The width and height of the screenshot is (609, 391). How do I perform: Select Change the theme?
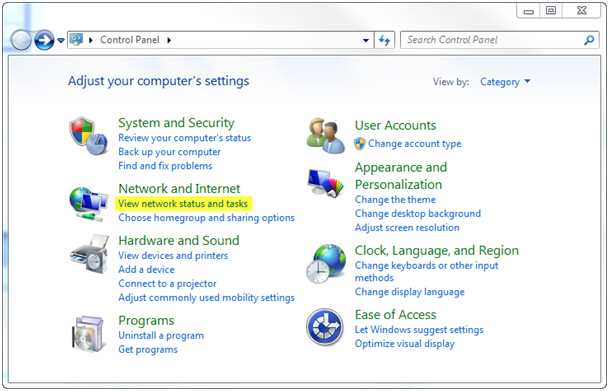point(395,200)
